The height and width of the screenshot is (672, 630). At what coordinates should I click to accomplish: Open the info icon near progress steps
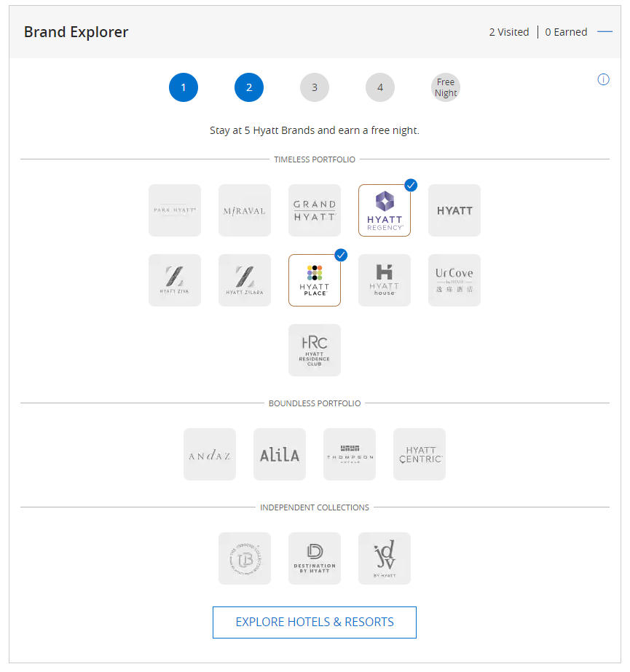[x=603, y=79]
